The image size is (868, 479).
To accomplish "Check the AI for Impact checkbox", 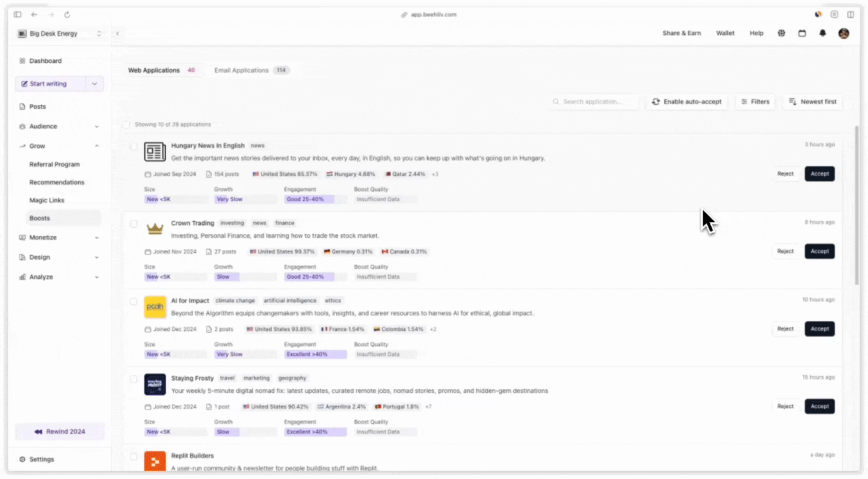I will pos(134,301).
